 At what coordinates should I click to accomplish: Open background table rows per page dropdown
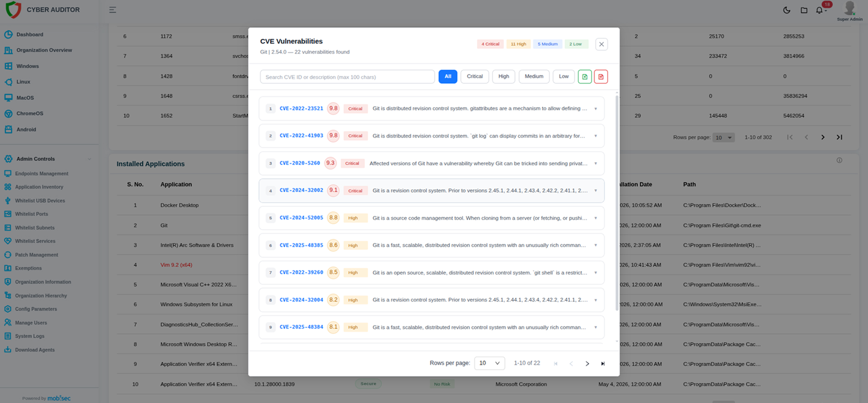coord(723,137)
